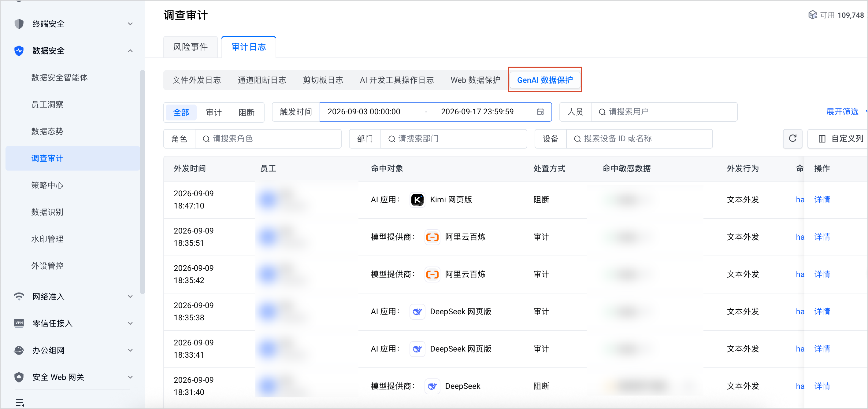Image resolution: width=868 pixels, height=409 pixels.
Task: Click the 零信任接入 VPN icon
Action: click(19, 323)
